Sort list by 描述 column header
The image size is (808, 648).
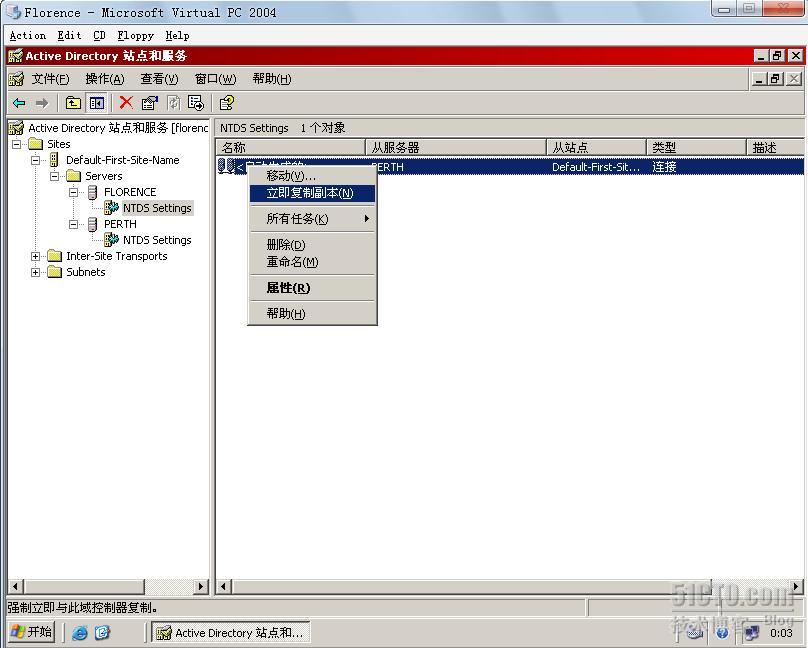click(x=775, y=148)
